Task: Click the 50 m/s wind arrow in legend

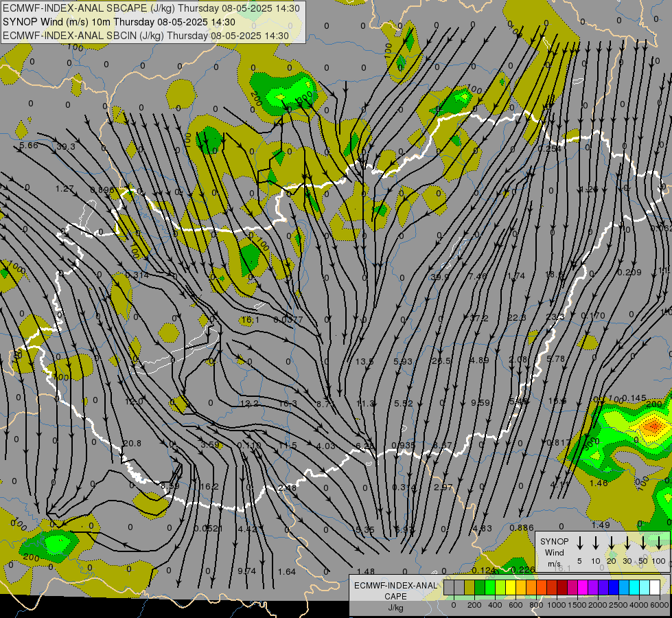Action: tap(643, 542)
